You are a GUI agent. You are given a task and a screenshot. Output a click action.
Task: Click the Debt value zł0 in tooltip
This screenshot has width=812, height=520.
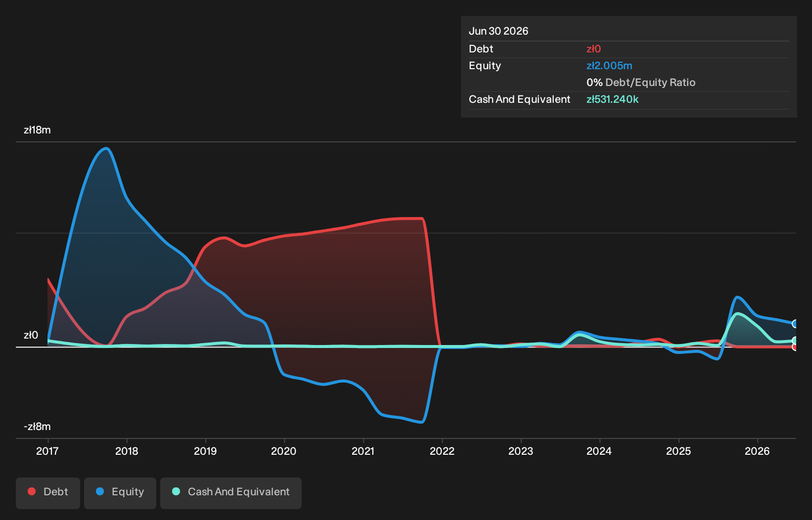[x=593, y=49]
